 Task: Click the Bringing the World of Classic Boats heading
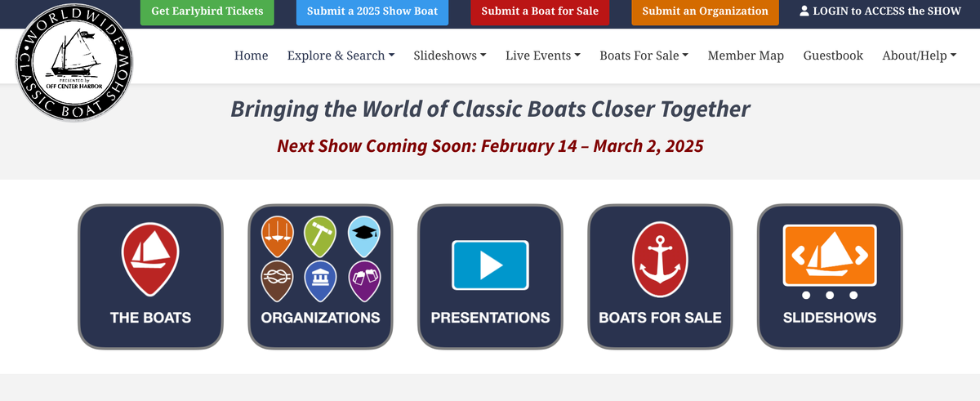click(490, 109)
